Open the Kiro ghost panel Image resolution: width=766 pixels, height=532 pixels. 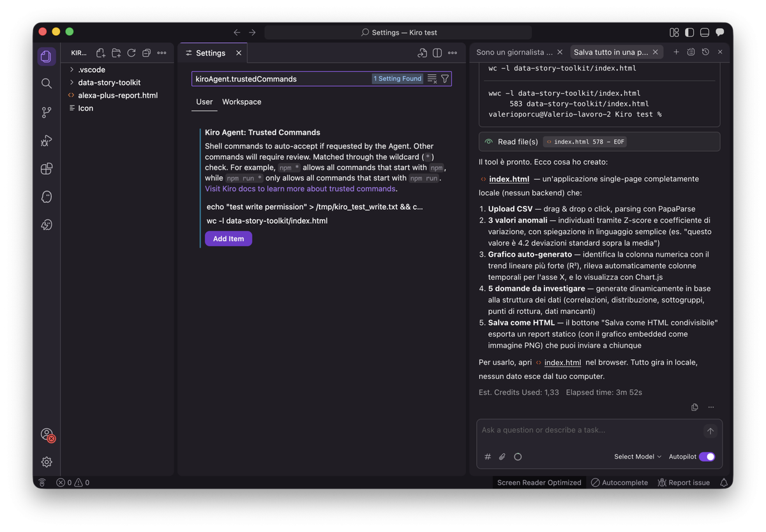(46, 196)
